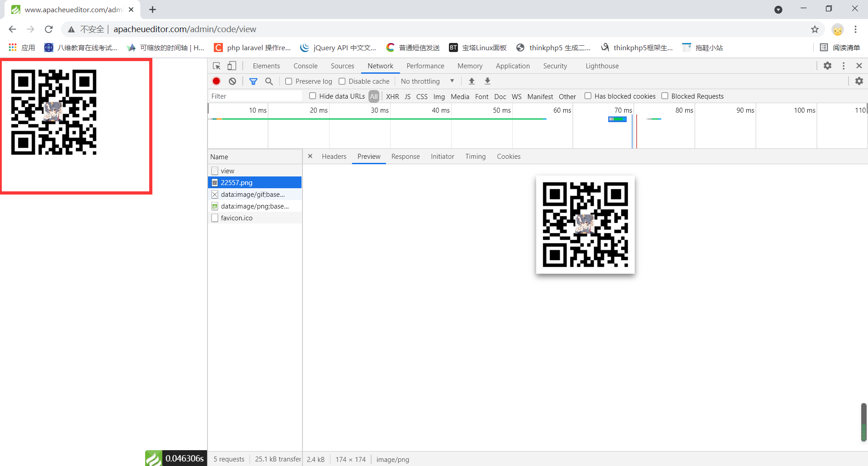Select the data:image/gif request
Screen dimensions: 868x466
pos(255,194)
